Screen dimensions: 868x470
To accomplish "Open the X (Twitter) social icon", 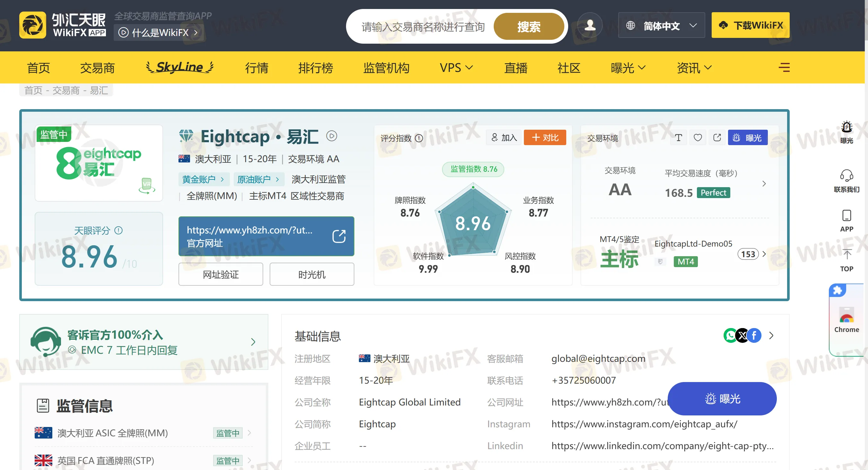I will click(x=742, y=335).
